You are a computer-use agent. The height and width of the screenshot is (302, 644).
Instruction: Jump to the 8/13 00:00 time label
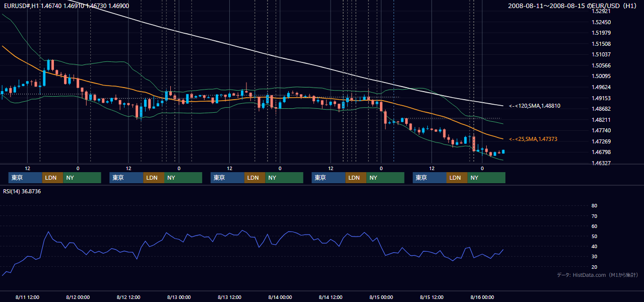tap(179, 297)
